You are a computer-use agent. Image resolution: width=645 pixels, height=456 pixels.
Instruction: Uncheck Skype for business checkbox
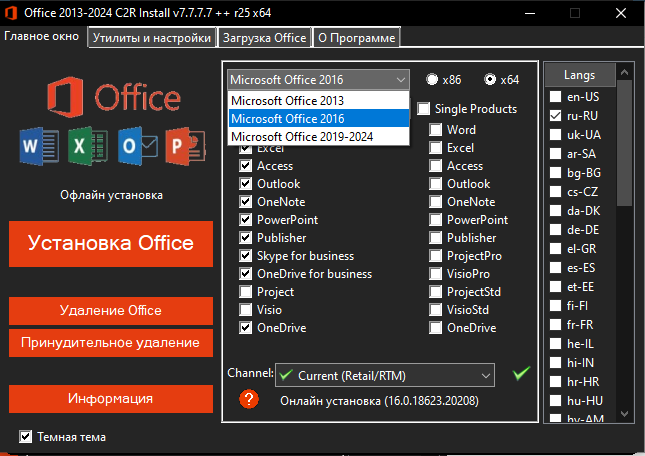(246, 256)
